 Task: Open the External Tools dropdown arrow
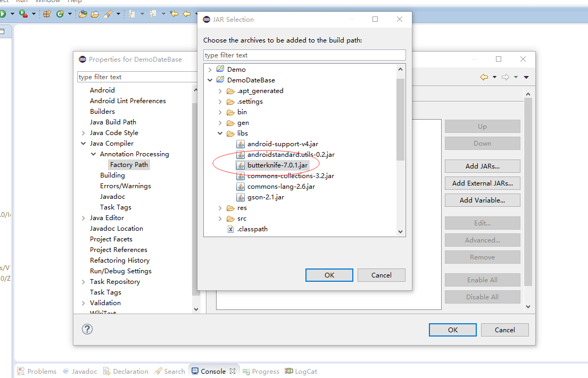pos(34,14)
